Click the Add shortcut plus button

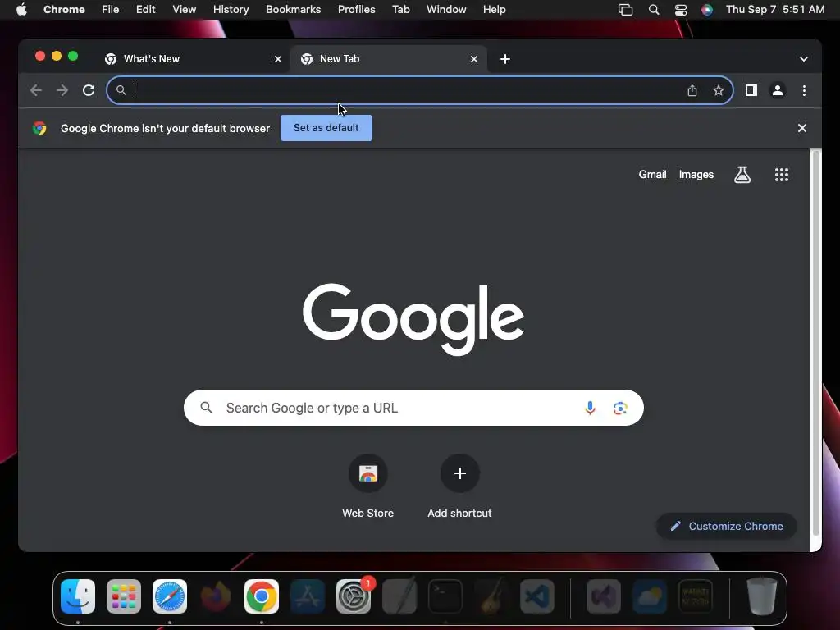coord(459,473)
